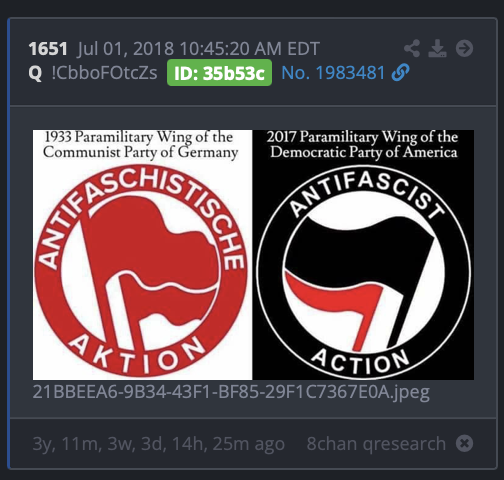Open the No. 1983481 post link

pos(333,73)
